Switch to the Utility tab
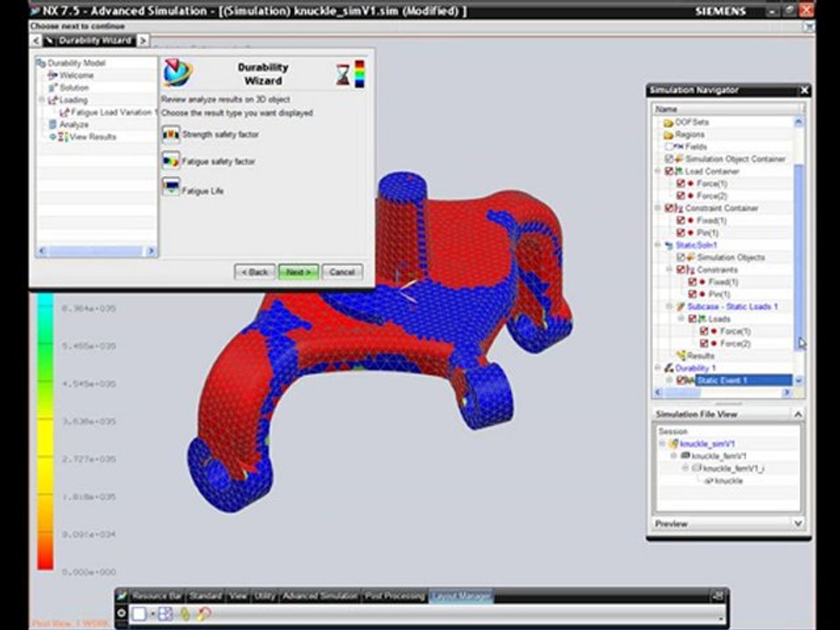Viewport: 840px width, 630px height. click(x=264, y=596)
